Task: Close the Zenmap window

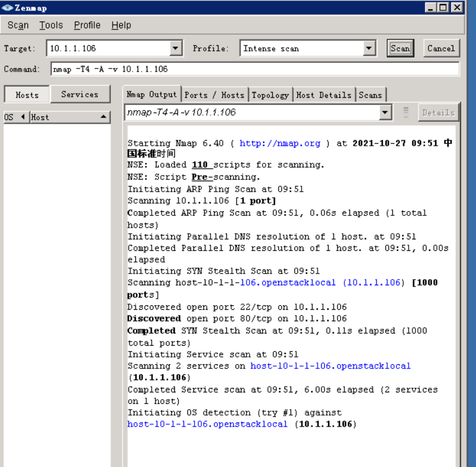Action: tap(456, 7)
